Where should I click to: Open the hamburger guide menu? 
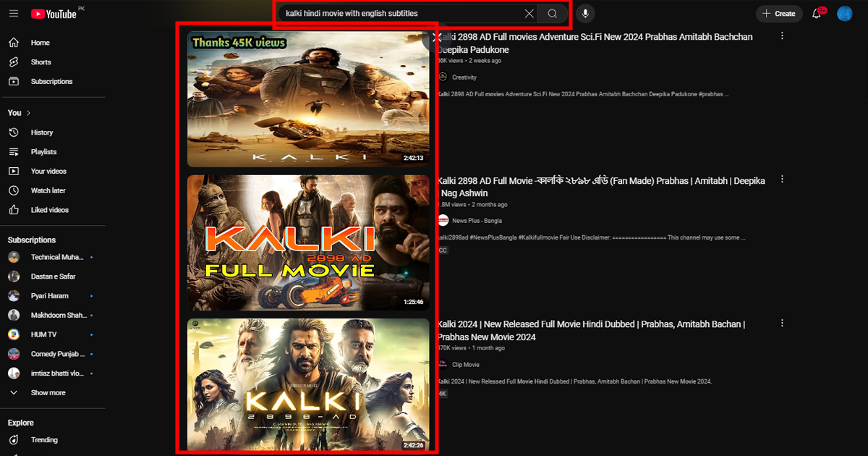click(x=14, y=13)
